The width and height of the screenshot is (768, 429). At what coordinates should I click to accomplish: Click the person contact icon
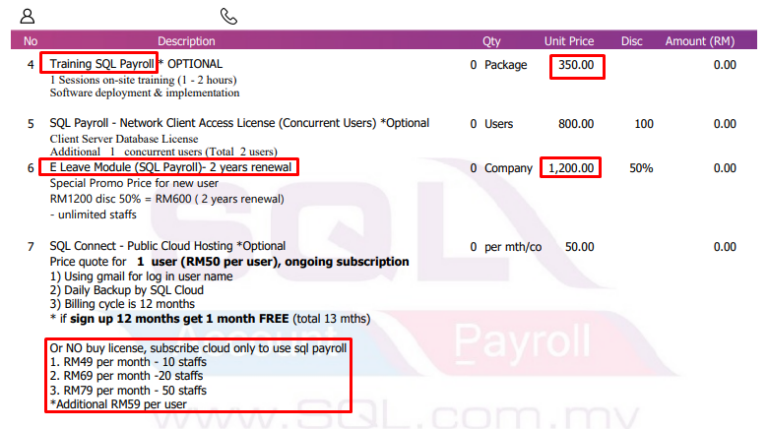tap(27, 16)
